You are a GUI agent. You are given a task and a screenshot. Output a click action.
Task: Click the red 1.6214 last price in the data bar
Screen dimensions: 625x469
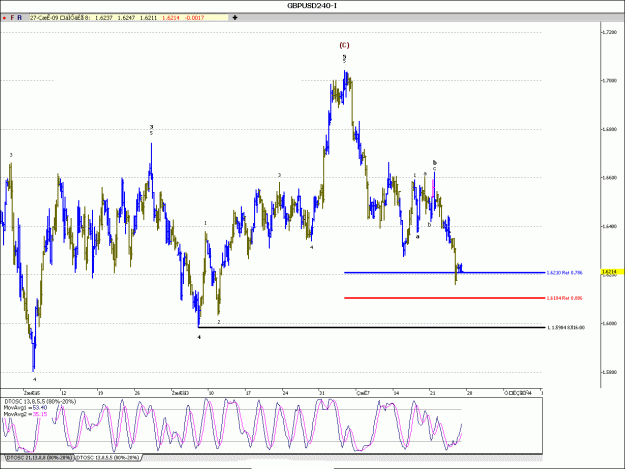[x=171, y=18]
